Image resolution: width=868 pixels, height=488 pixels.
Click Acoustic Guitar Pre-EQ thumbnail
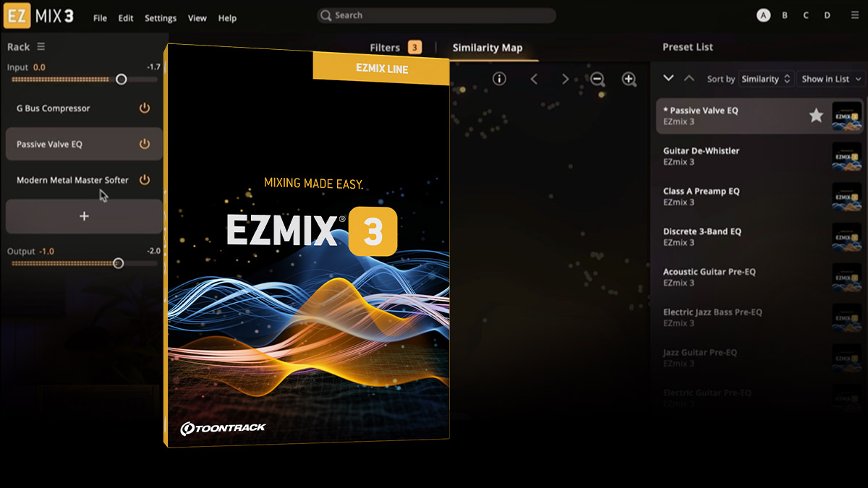click(x=846, y=277)
